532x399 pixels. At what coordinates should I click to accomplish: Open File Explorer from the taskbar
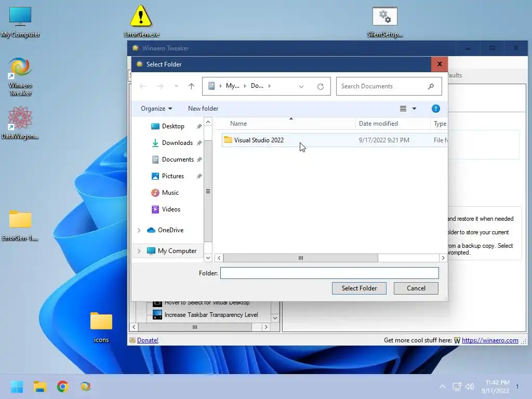(39, 387)
